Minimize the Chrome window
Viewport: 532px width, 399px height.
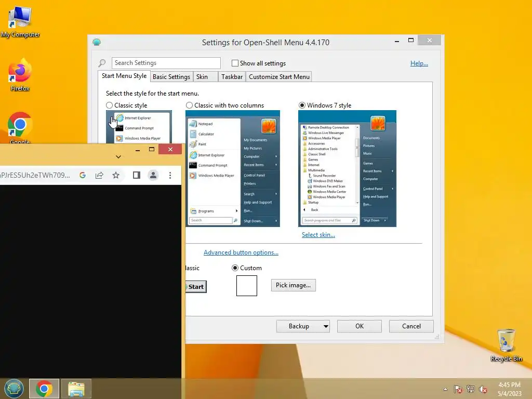pyautogui.click(x=137, y=150)
